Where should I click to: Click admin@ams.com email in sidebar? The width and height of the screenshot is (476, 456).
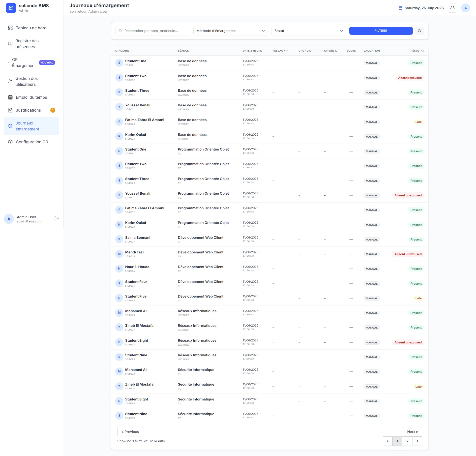click(x=29, y=221)
